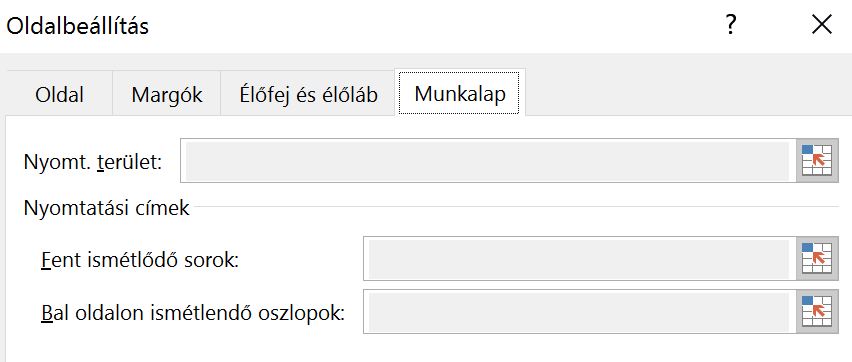The width and height of the screenshot is (852, 362).
Task: Click the Fent ismétlődő sorok label text
Action: click(x=140, y=260)
